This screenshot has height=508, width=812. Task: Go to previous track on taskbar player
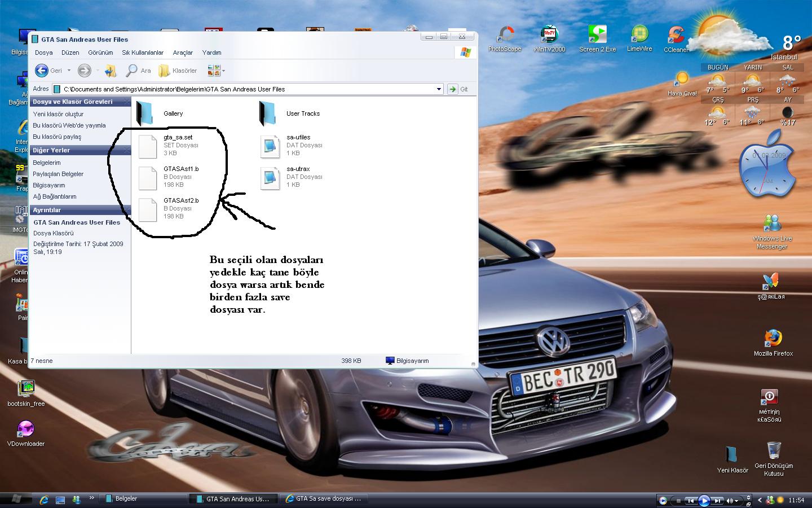pyautogui.click(x=690, y=501)
